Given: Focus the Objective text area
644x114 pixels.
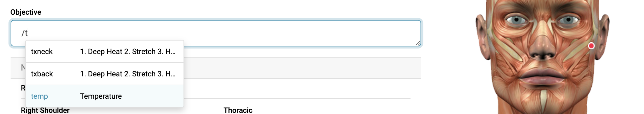Looking at the screenshot, I should click(216, 33).
